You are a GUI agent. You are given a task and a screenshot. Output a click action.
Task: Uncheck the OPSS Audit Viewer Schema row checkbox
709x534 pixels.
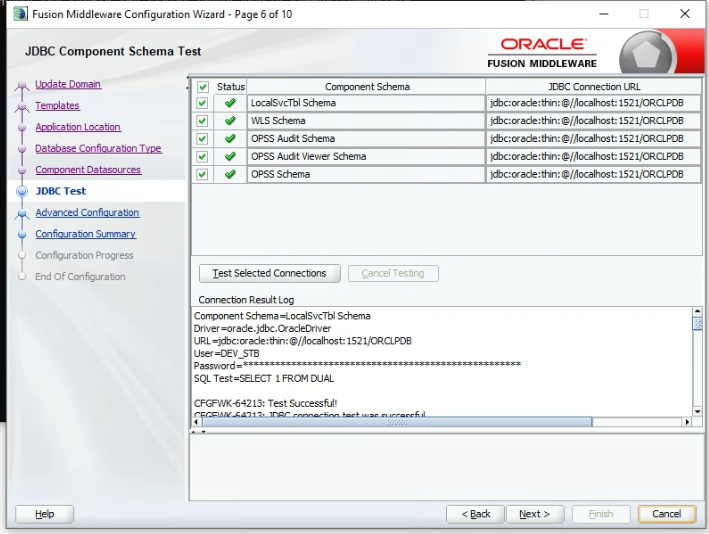tap(202, 156)
